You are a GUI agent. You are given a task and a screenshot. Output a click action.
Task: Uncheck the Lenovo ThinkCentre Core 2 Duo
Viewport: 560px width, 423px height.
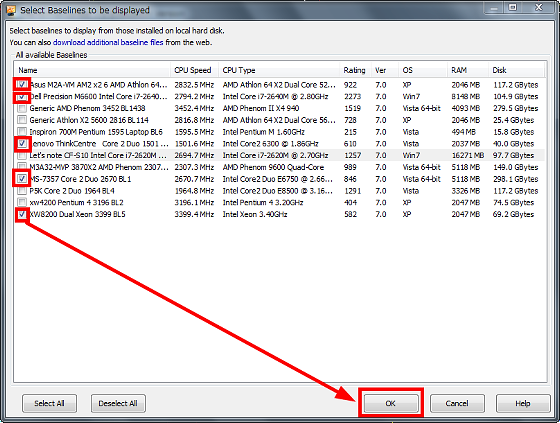click(x=22, y=144)
